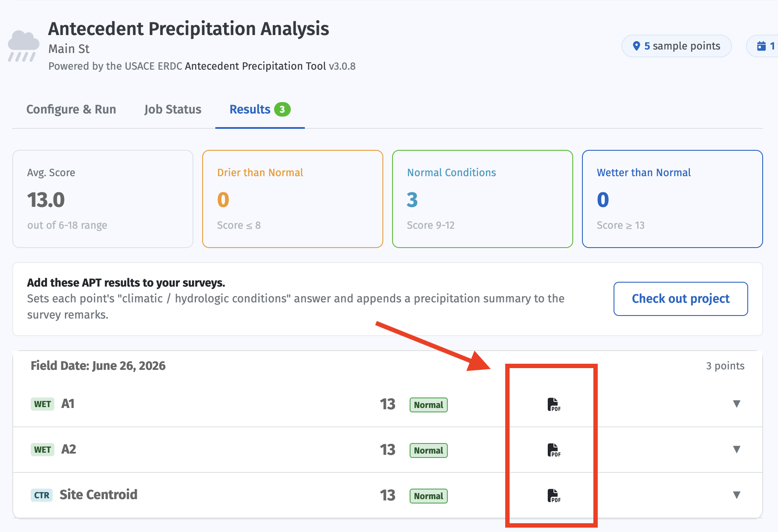Viewport: 778px width, 532px height.
Task: Click the rain cloud precipitation icon
Action: click(x=24, y=46)
